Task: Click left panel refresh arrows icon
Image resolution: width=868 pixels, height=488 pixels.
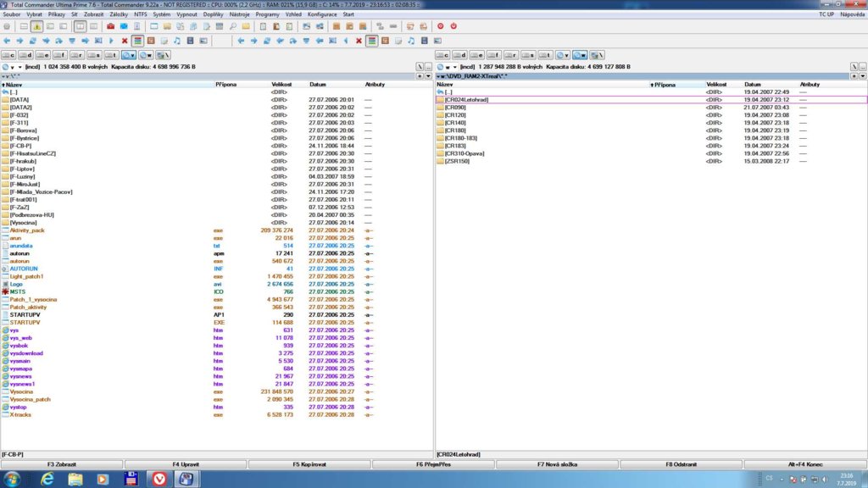Action: tap(33, 41)
